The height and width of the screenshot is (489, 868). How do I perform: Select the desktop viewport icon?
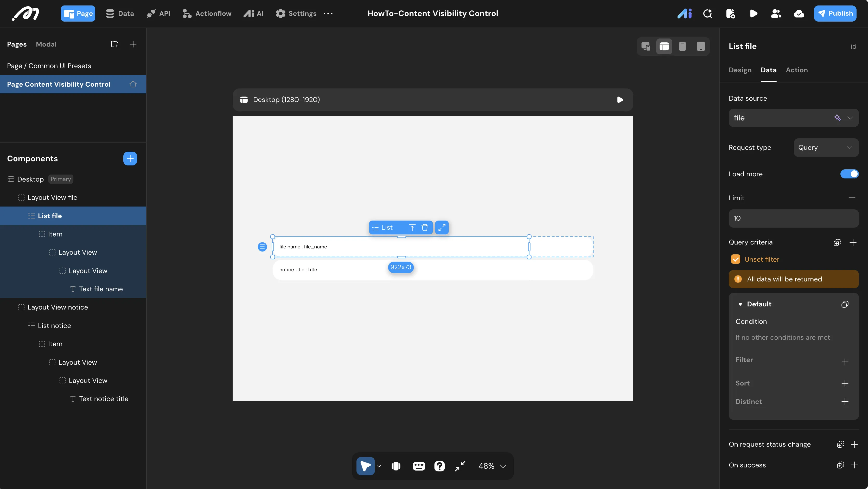(664, 46)
